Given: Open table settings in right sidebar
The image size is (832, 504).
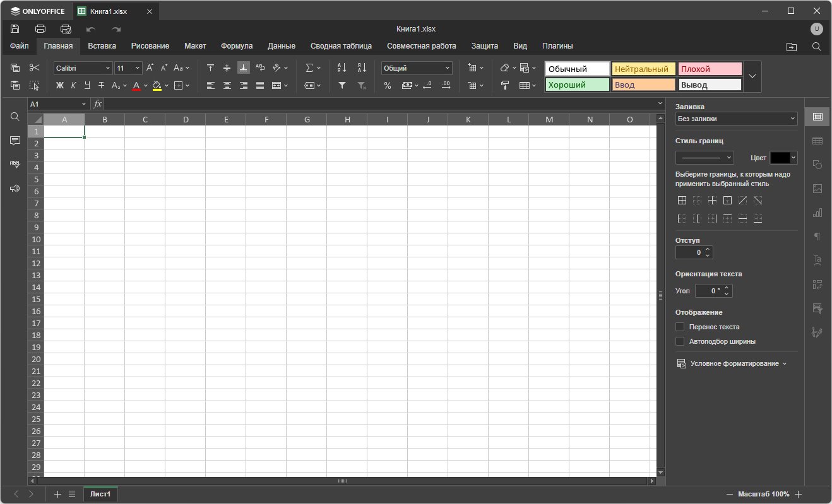Looking at the screenshot, I should pyautogui.click(x=817, y=141).
